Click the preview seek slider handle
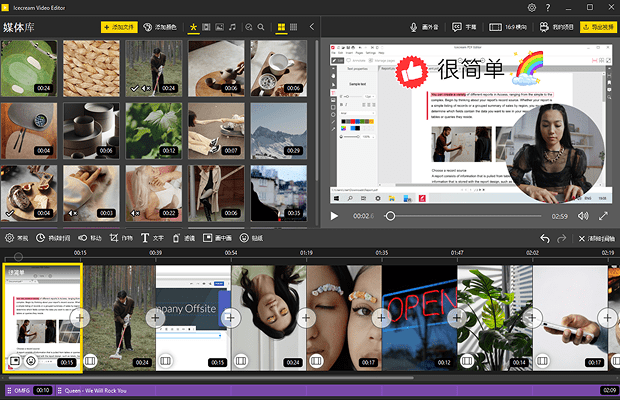This screenshot has height=401, width=620. point(390,216)
